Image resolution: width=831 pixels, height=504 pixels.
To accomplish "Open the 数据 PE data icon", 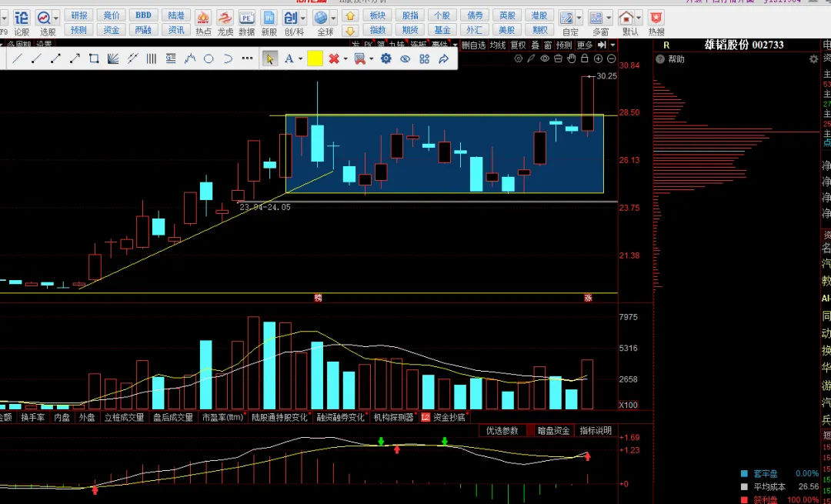I will [x=246, y=23].
